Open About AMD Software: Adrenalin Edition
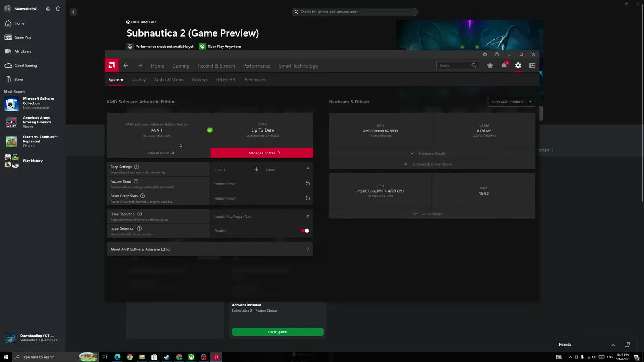The height and width of the screenshot is (362, 644). tap(210, 249)
